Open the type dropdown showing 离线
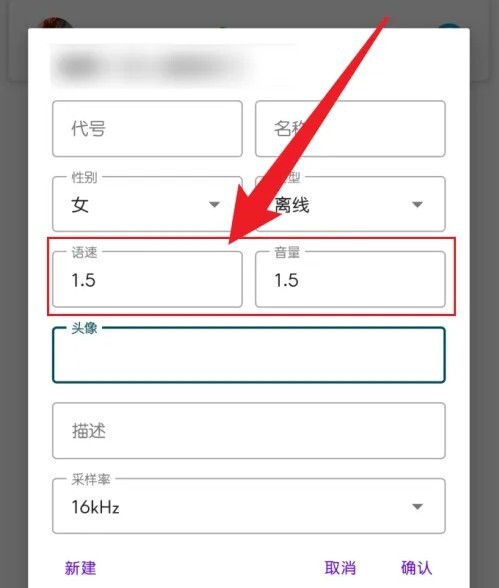Screen dimensions: 499x588 (x=350, y=204)
